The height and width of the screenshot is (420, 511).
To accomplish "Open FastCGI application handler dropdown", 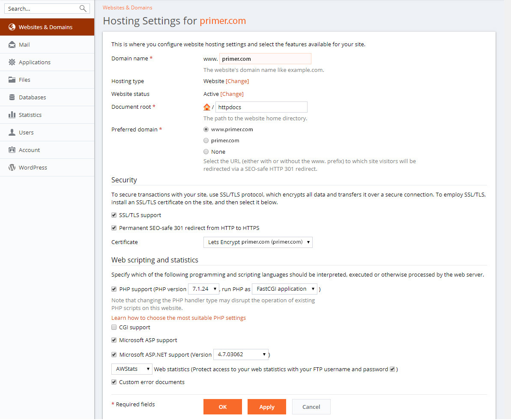I will point(284,289).
